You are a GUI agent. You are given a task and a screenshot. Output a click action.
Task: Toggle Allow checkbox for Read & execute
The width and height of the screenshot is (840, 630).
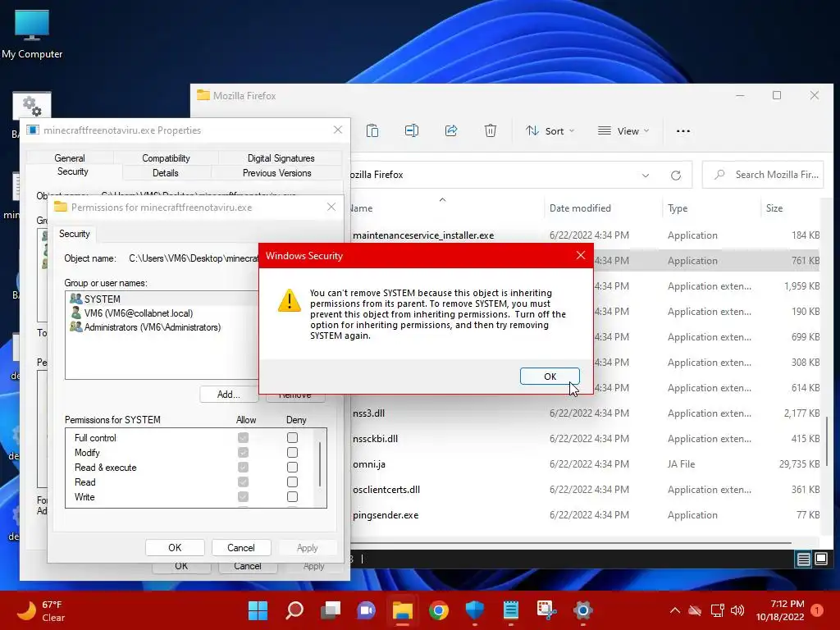pos(243,467)
